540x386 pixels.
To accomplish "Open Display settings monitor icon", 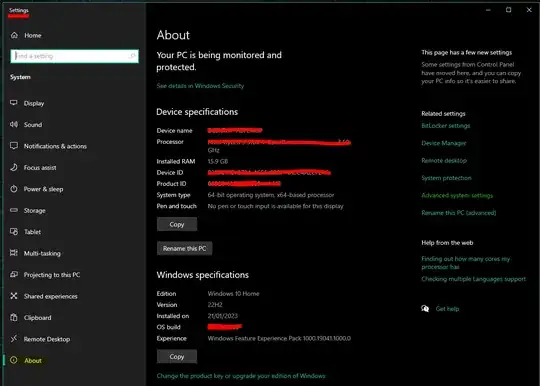I will pos(14,103).
